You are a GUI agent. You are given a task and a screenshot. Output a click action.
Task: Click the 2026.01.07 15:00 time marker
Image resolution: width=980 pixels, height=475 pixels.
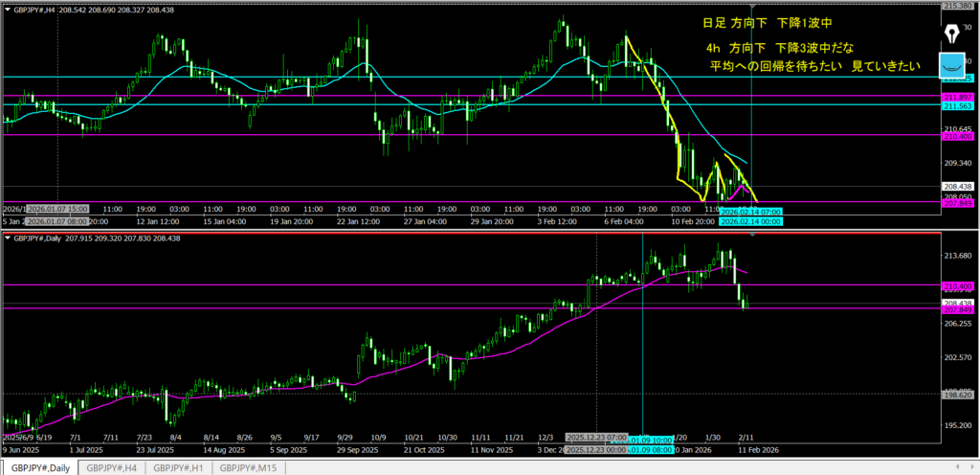click(57, 208)
